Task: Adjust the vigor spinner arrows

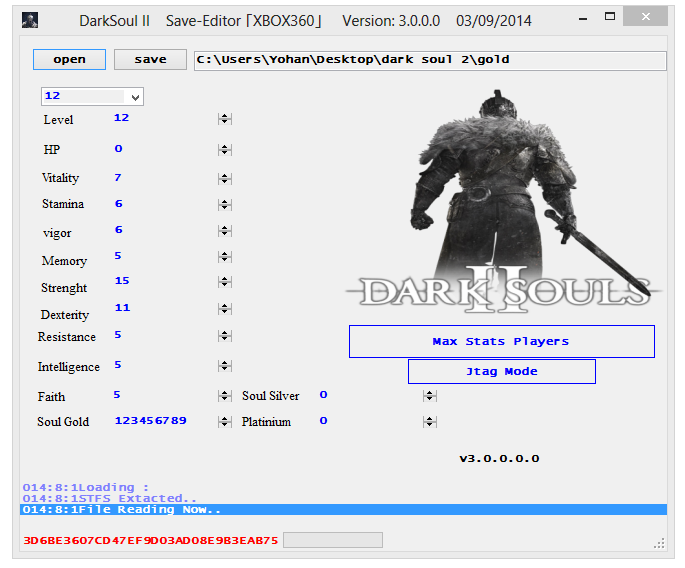Action: click(225, 232)
